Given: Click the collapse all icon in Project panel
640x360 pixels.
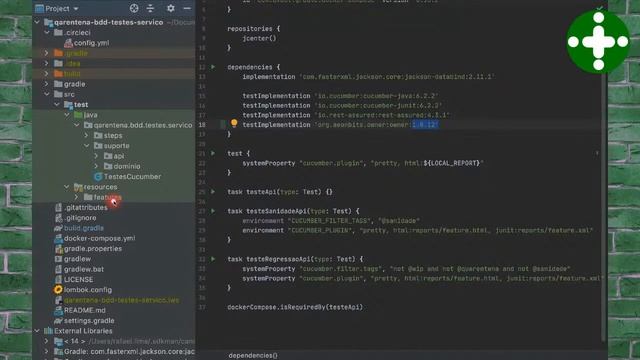Looking at the screenshot, I should [x=150, y=8].
